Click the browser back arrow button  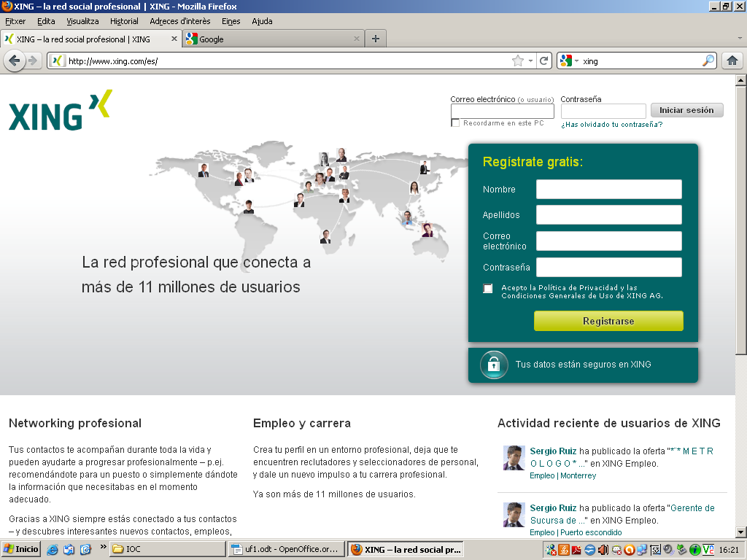tap(14, 61)
